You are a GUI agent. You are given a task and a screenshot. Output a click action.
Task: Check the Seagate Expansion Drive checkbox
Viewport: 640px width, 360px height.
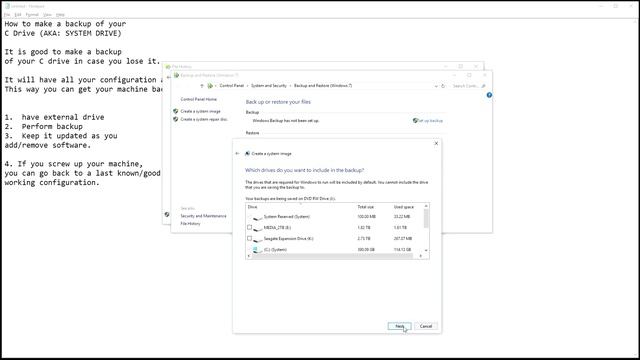(249, 238)
